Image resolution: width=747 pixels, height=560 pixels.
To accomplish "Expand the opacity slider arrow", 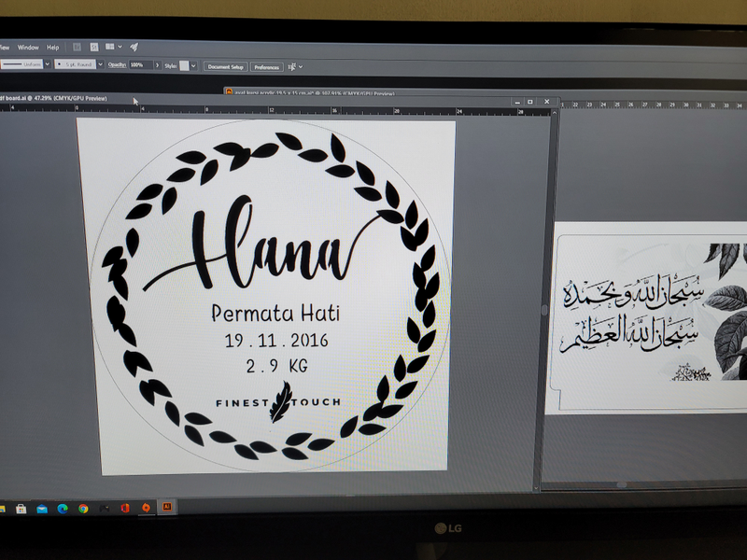I will (157, 65).
